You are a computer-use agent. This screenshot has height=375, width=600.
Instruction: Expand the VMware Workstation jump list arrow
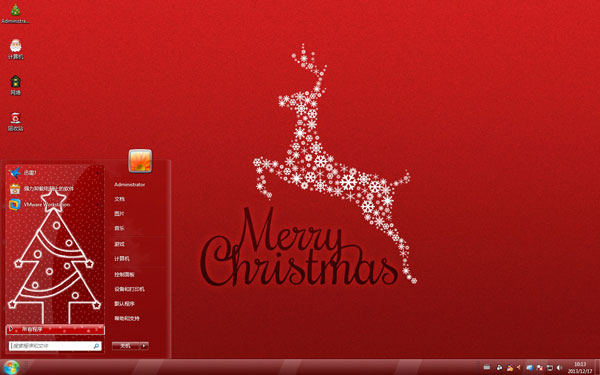click(98, 204)
